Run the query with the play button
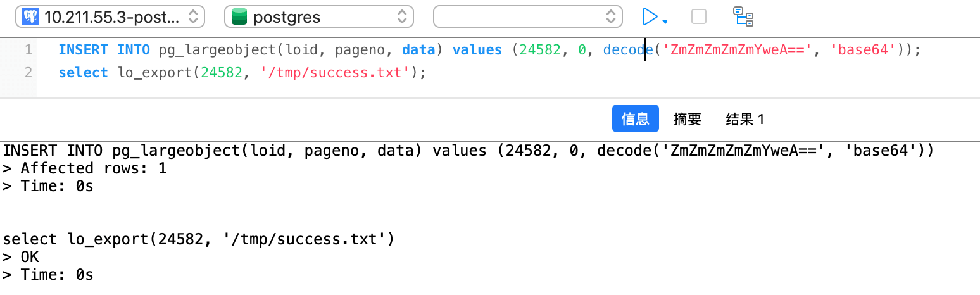 (650, 16)
